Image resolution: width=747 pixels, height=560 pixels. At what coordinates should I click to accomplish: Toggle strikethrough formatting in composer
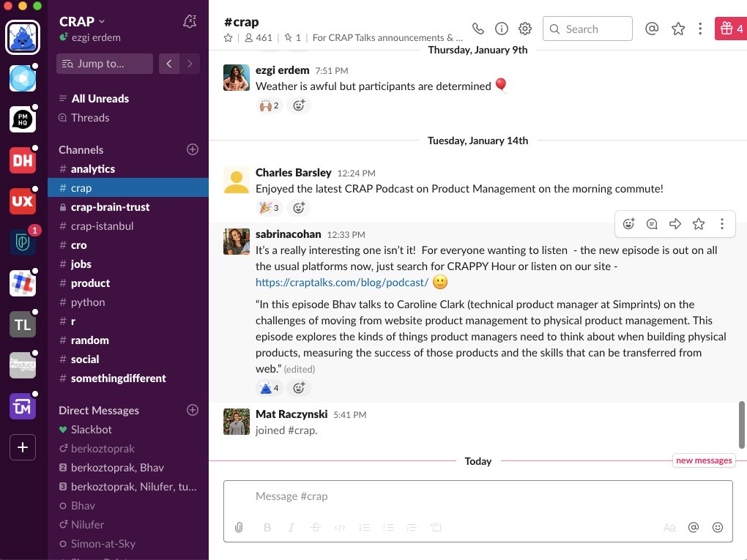click(x=316, y=527)
